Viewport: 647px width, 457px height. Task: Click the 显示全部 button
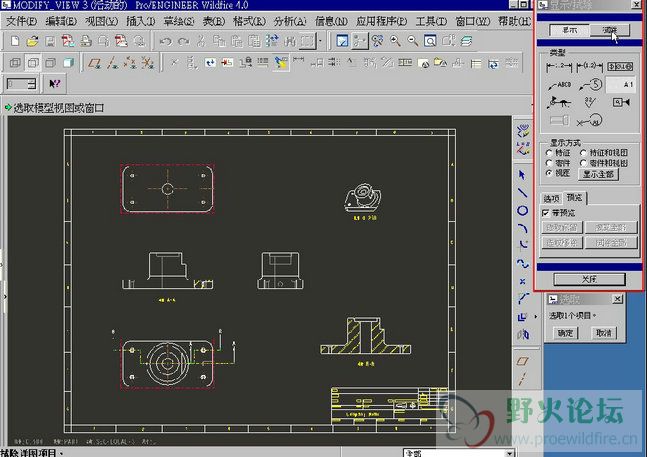pos(598,174)
